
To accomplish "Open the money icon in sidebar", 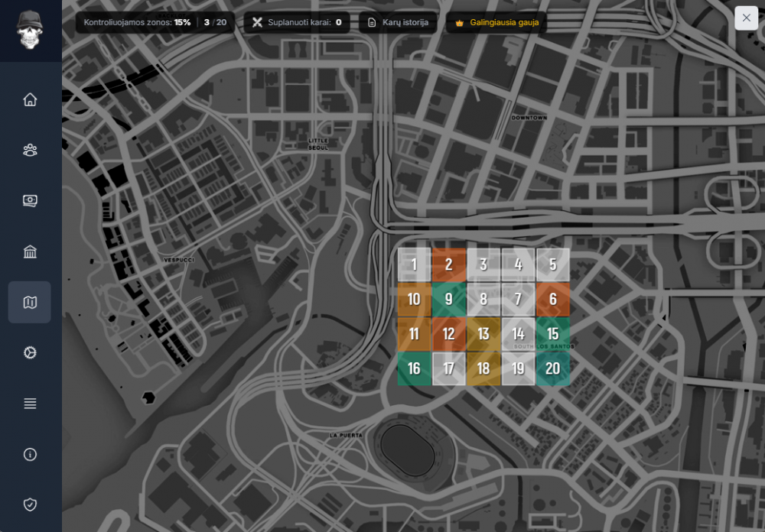I will (x=30, y=200).
